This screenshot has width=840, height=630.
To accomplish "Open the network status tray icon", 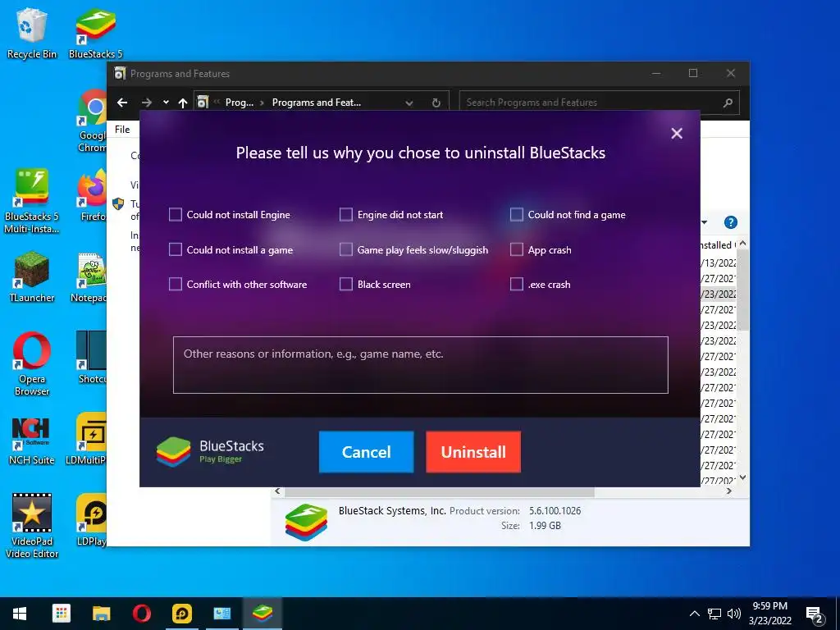I will (714, 614).
